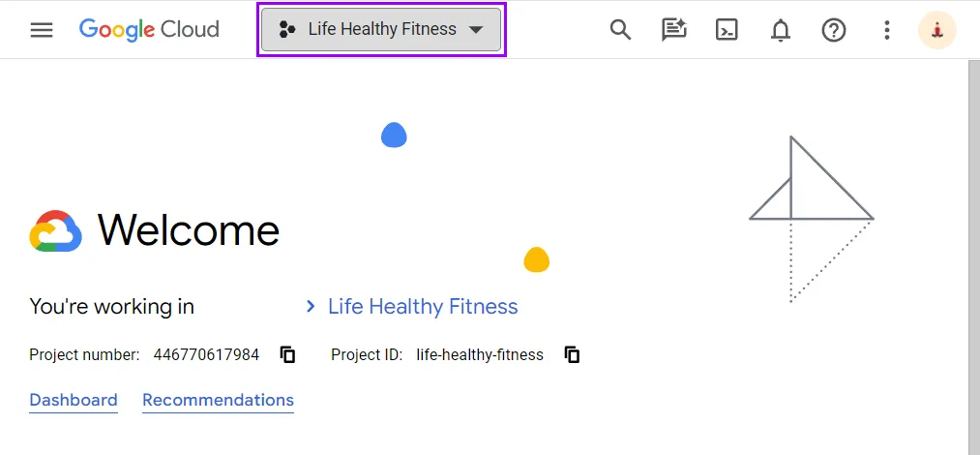Click the chevron before Life Healthy Fitness
The width and height of the screenshot is (980, 455).
pos(311,307)
